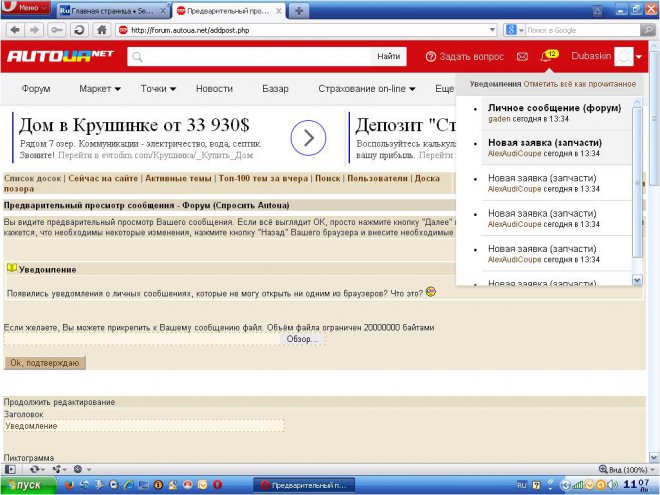
Task: Click the ad's circular arrow button
Action: (x=309, y=136)
